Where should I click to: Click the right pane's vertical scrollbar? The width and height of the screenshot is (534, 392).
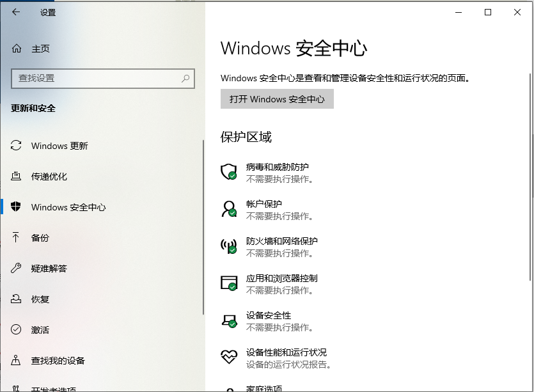530,177
